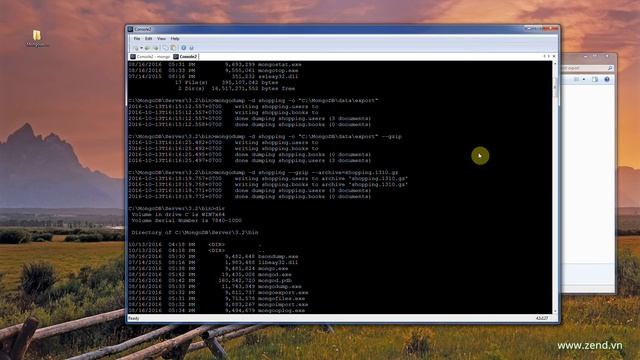Go to next tab using toolbar icon

click(x=156, y=48)
